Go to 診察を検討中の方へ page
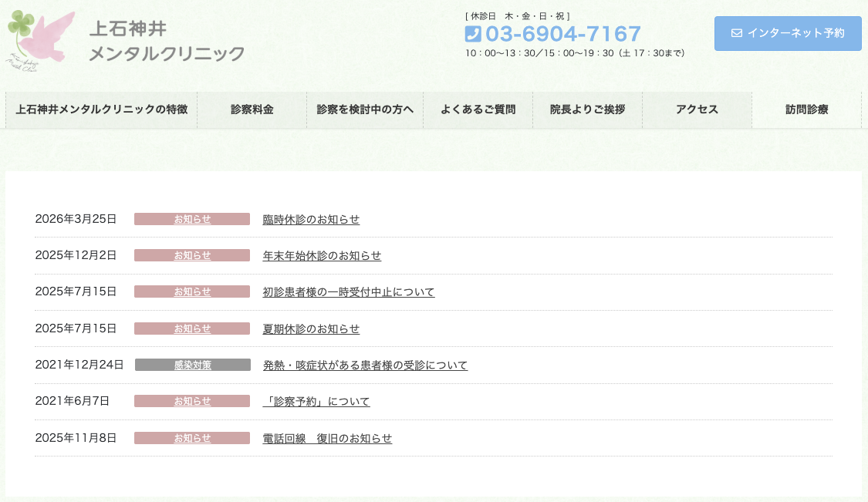The width and height of the screenshot is (868, 502). (365, 109)
